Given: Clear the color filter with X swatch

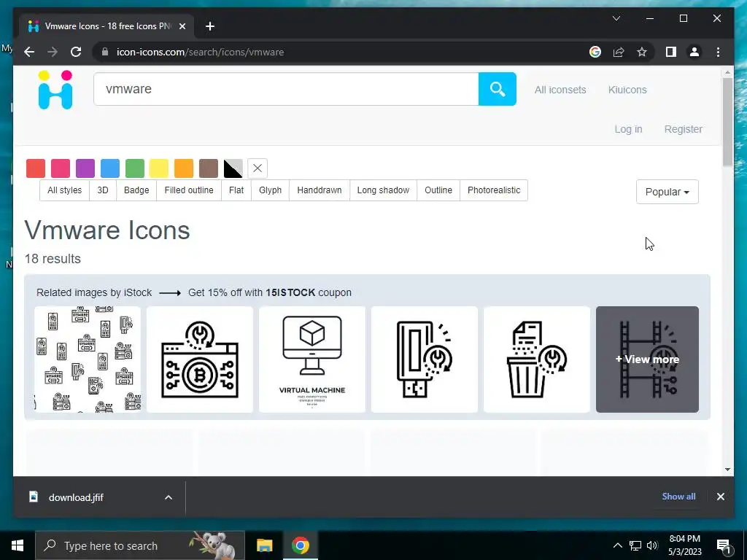Looking at the screenshot, I should (258, 168).
